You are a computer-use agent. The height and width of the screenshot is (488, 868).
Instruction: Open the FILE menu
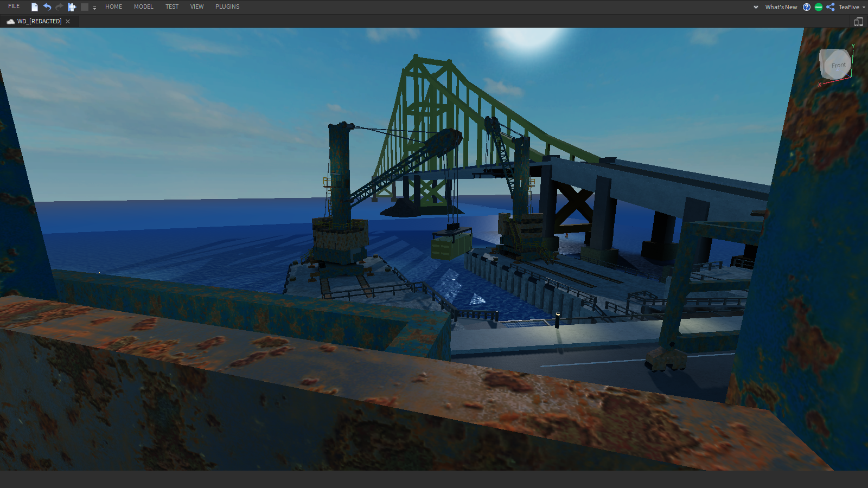click(x=14, y=7)
